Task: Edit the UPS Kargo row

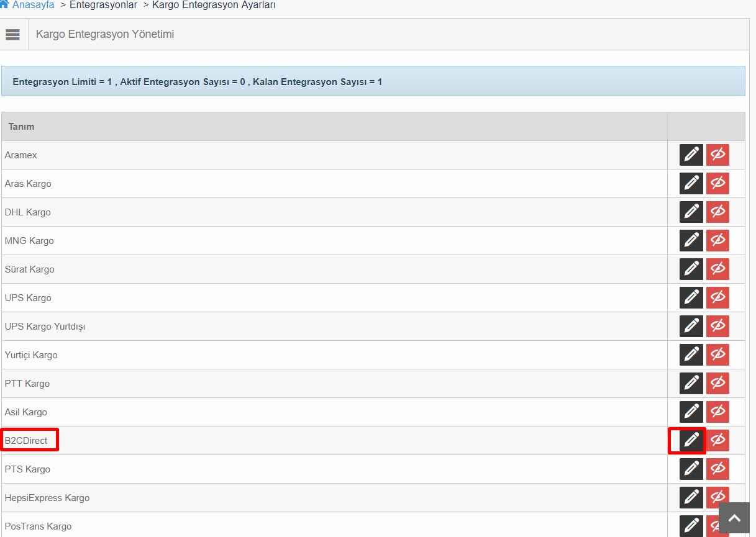Action: point(691,298)
